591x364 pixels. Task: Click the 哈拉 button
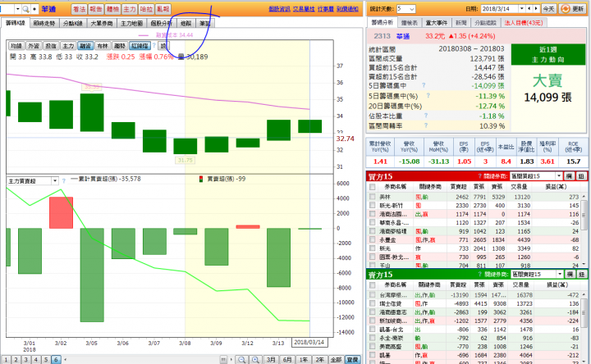pos(146,9)
